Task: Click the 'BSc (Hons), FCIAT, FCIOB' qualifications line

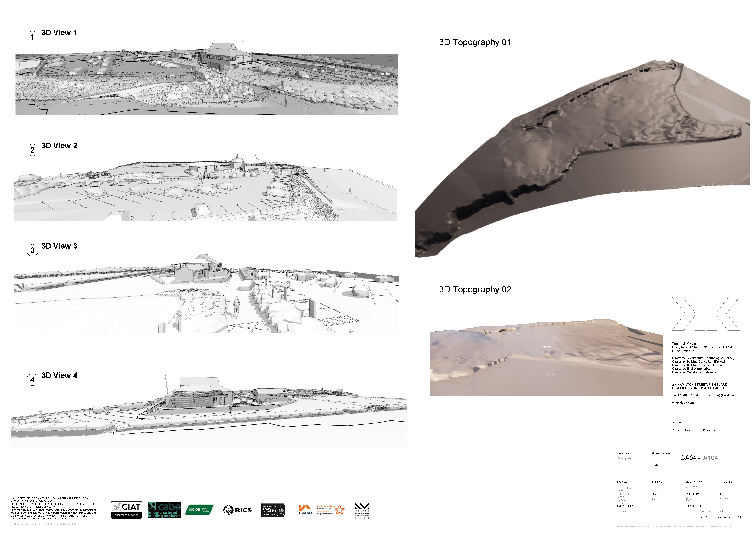Action: (x=704, y=347)
